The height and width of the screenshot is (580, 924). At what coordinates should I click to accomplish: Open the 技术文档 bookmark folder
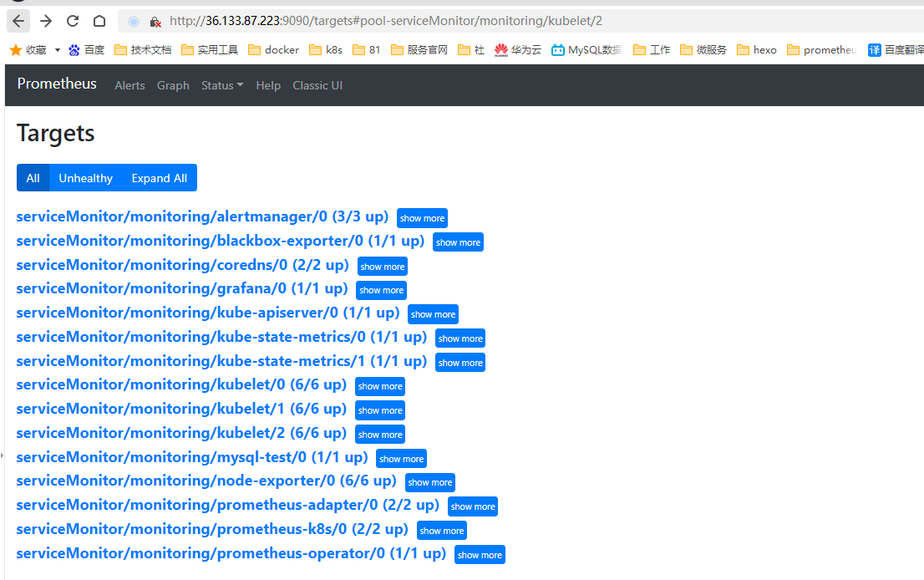tap(143, 50)
